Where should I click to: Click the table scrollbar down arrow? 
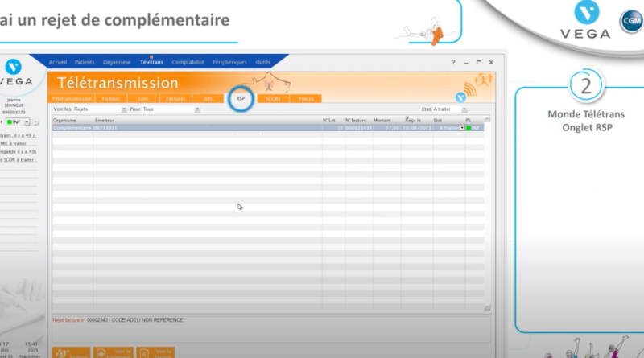point(487,307)
